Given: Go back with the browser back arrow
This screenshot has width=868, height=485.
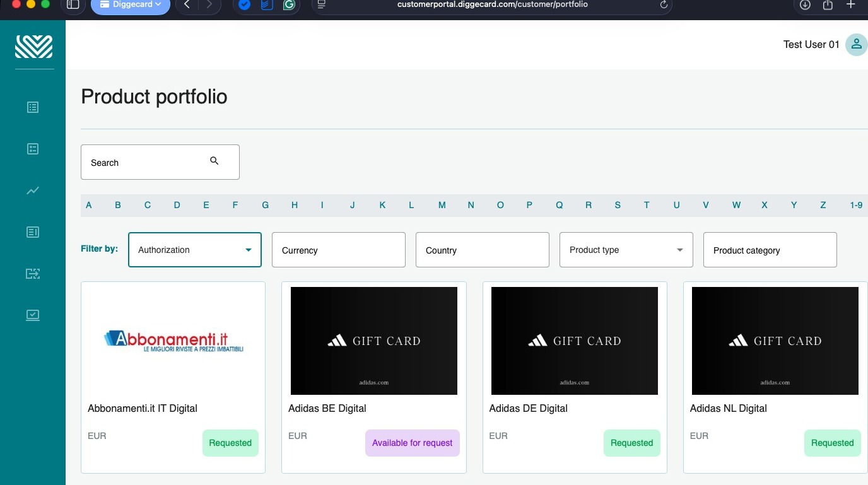Looking at the screenshot, I should point(187,4).
